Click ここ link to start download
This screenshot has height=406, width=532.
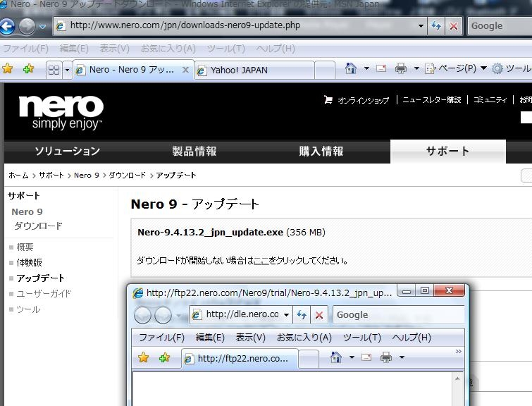pyautogui.click(x=261, y=261)
